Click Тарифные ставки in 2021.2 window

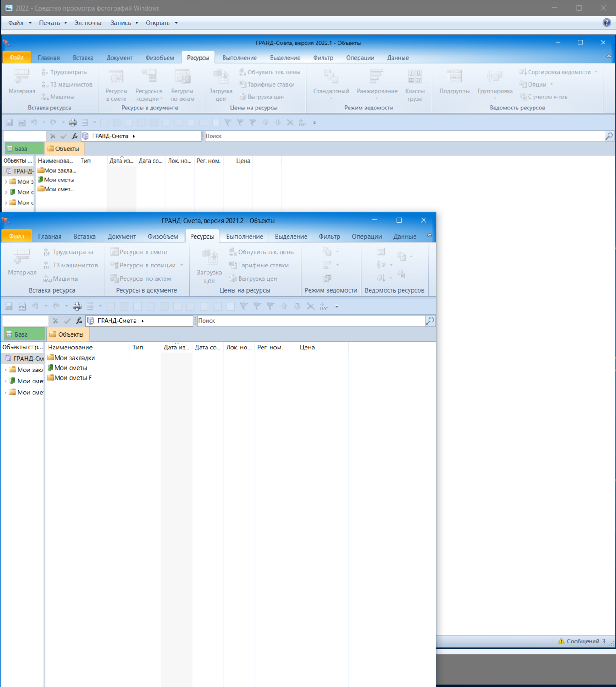pos(258,265)
